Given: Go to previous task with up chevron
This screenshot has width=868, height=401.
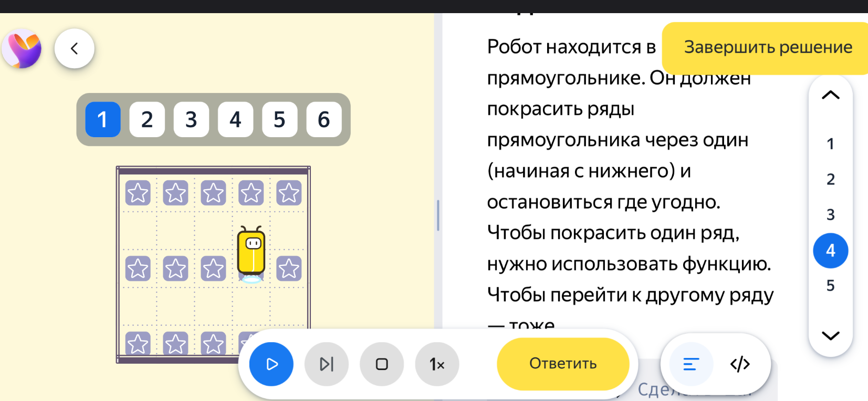Looking at the screenshot, I should (x=830, y=95).
